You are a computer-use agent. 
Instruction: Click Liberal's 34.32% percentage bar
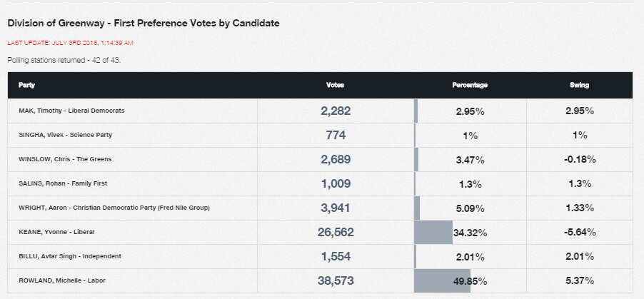click(433, 232)
